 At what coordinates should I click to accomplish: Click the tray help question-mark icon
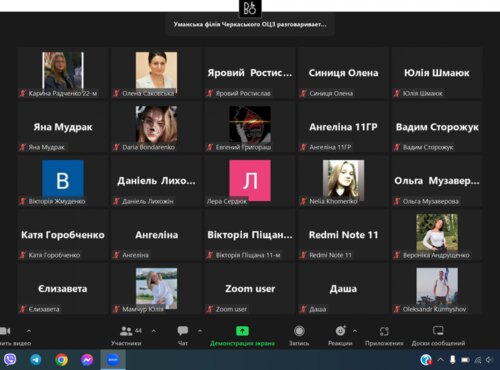(x=426, y=360)
